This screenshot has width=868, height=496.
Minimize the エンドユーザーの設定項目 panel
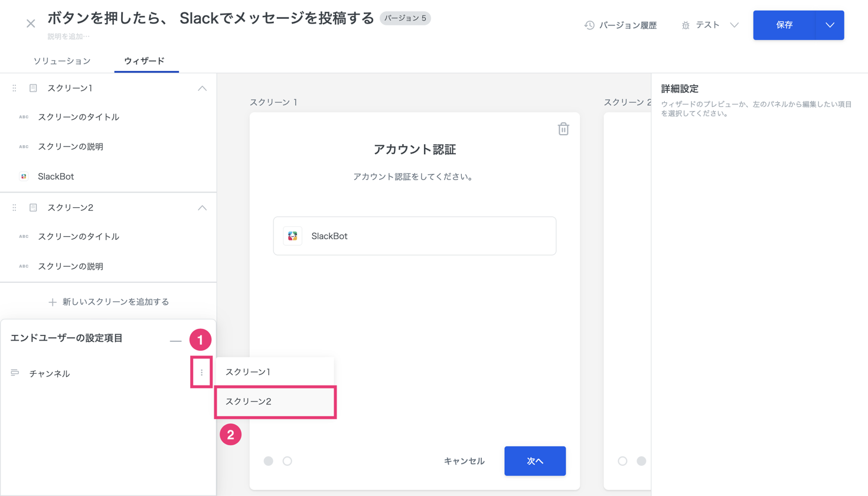coord(175,341)
